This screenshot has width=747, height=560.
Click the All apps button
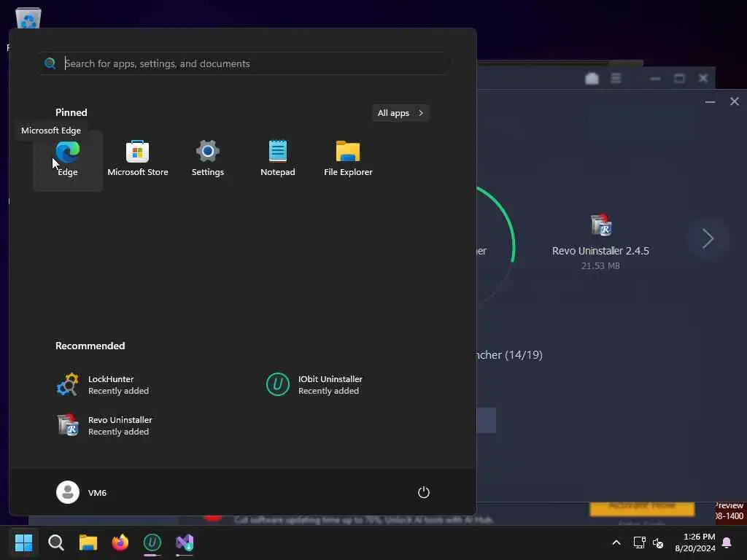400,113
